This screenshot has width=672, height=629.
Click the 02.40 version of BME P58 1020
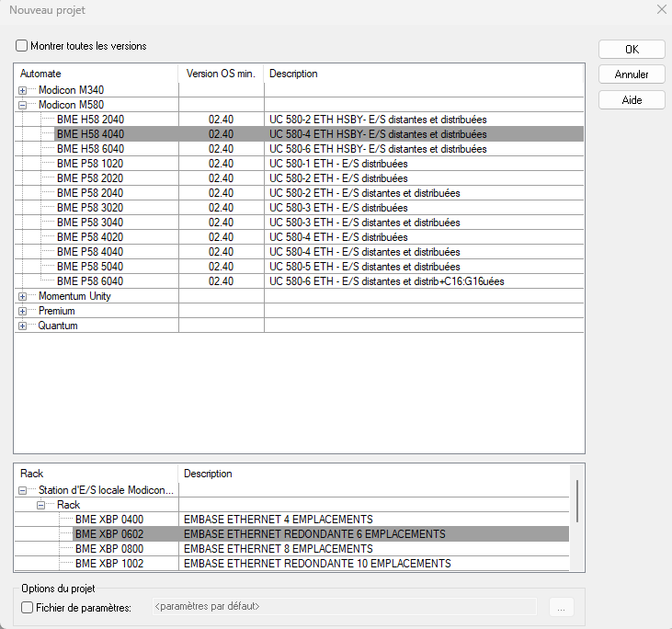(221, 164)
